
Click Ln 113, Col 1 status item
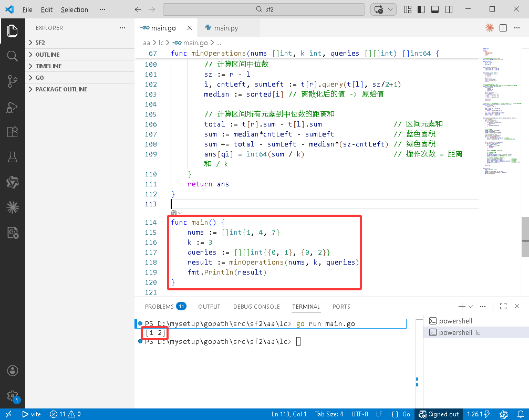pyautogui.click(x=289, y=414)
